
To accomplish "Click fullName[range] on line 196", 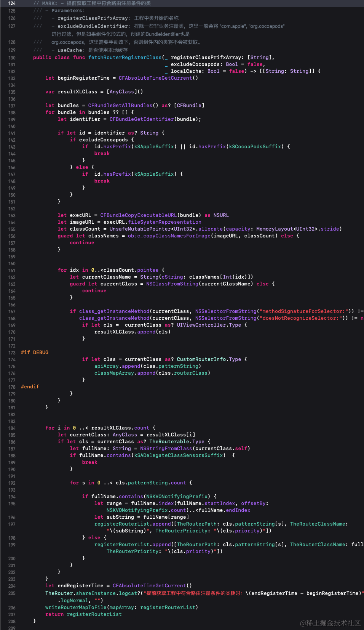I will 166,517.
